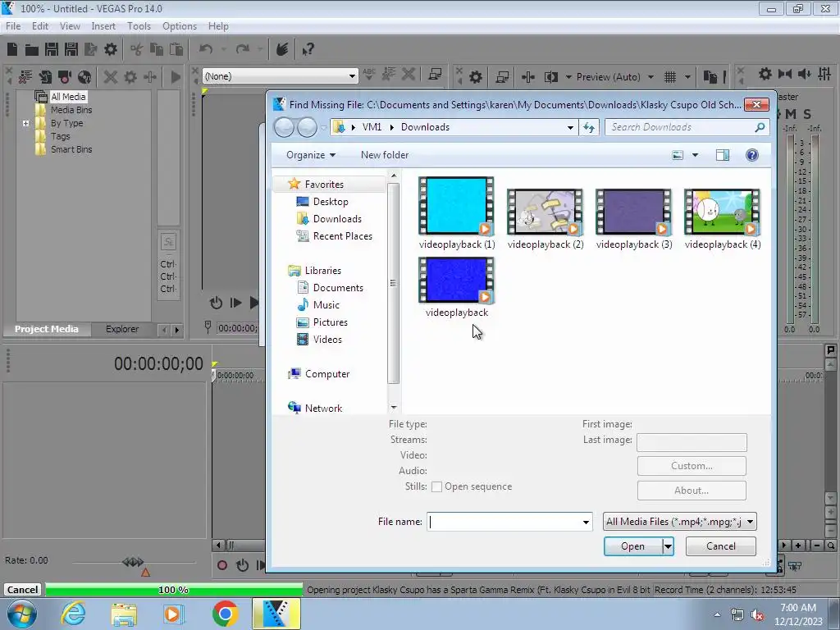Open the change view dropdown arrow in dialog
Screen dimensions: 840x630
point(695,155)
